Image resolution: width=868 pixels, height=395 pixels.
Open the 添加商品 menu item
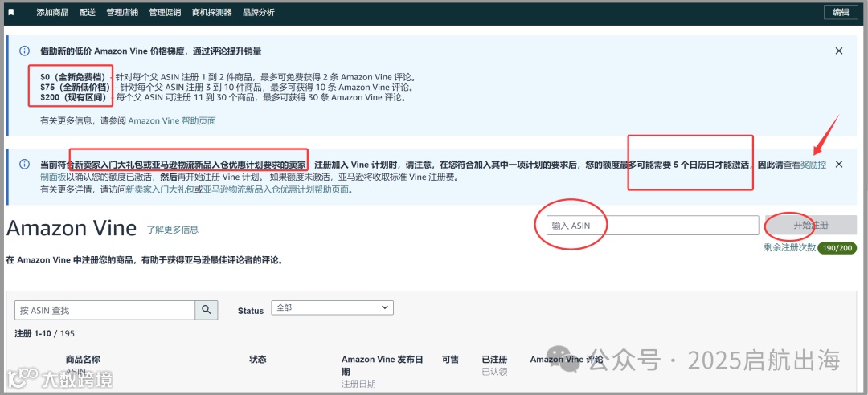click(x=52, y=12)
